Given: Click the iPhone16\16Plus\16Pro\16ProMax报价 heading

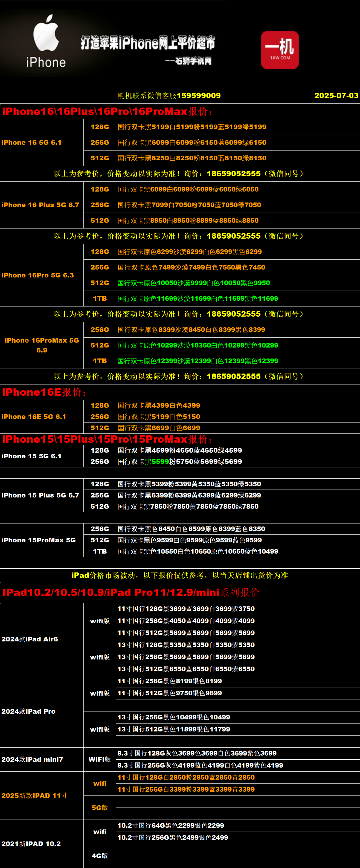Looking at the screenshot, I should [108, 112].
